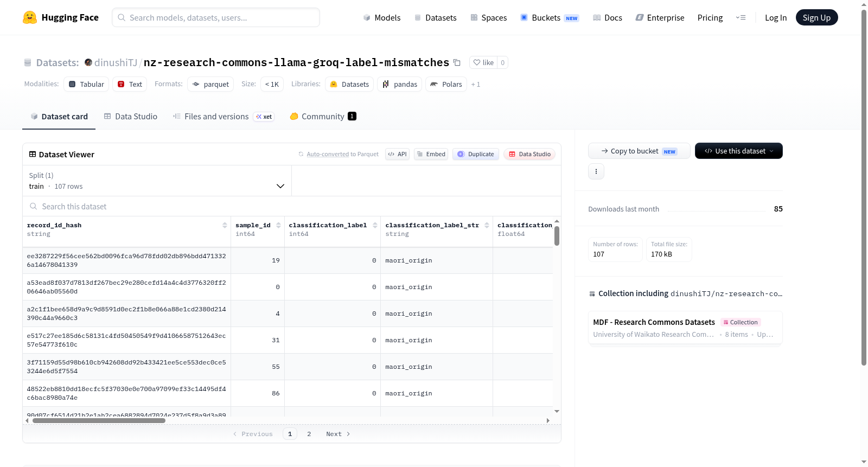868x467 pixels.
Task: Open the API button in viewer
Action: (397, 154)
